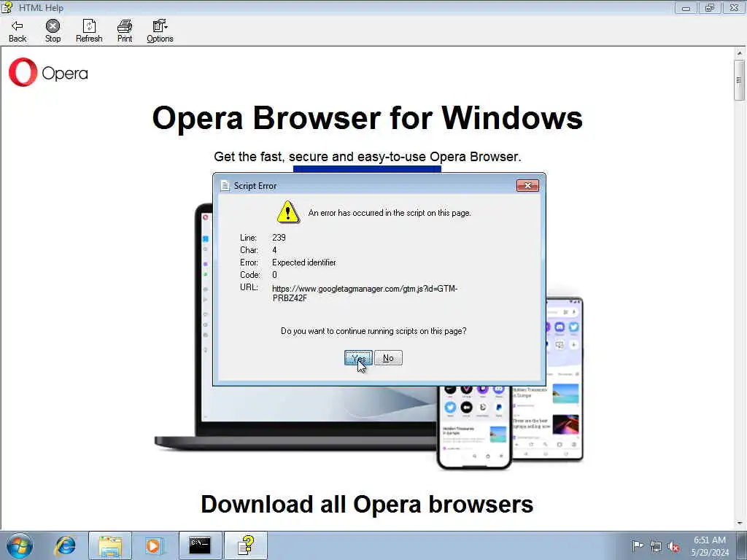Click the line number value 239

[x=279, y=238]
